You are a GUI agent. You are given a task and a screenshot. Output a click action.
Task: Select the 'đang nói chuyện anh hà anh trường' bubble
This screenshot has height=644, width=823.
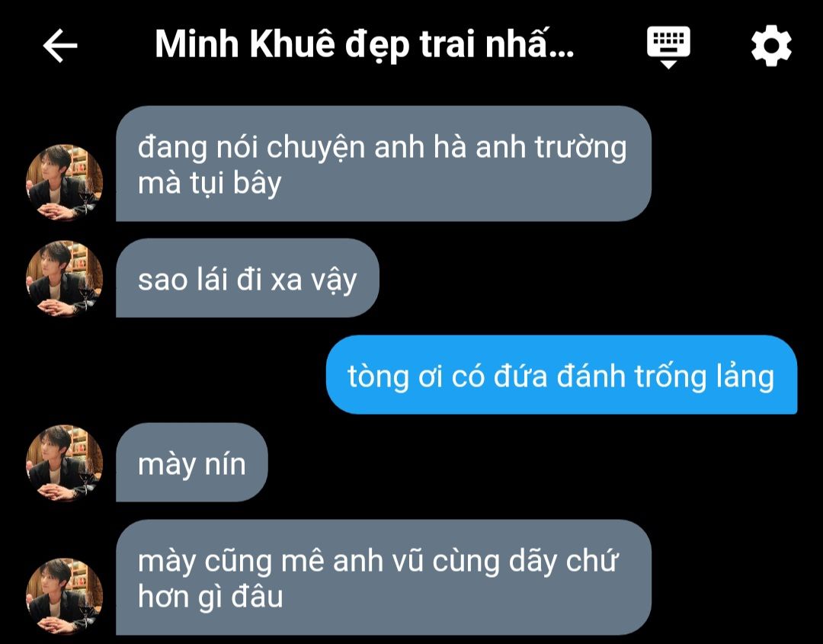tap(383, 164)
